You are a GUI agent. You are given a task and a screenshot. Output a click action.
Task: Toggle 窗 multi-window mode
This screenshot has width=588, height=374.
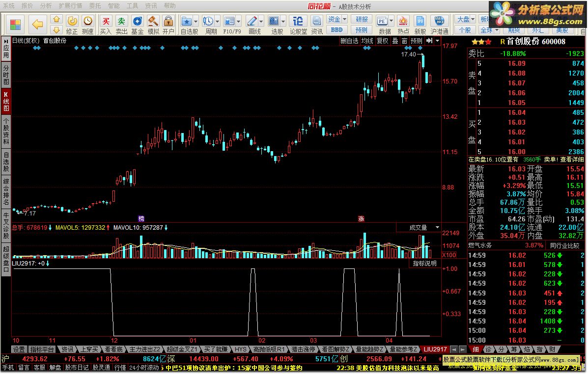(404, 41)
